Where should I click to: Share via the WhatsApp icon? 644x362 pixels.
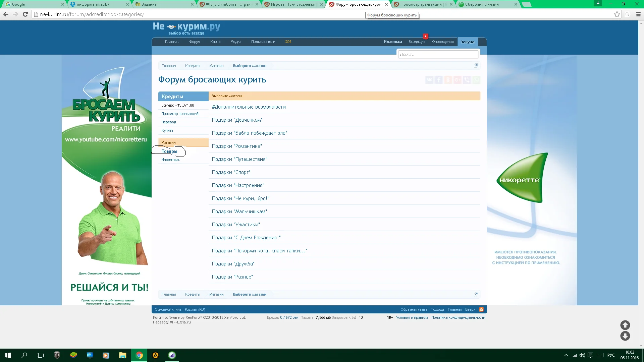[476, 80]
